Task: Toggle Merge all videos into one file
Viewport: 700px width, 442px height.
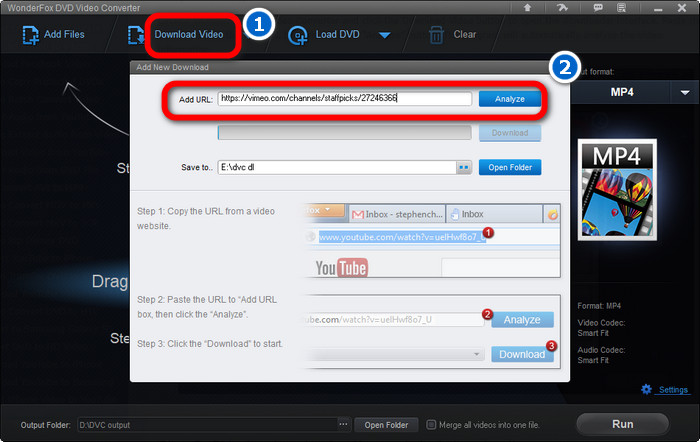Action: pos(431,425)
